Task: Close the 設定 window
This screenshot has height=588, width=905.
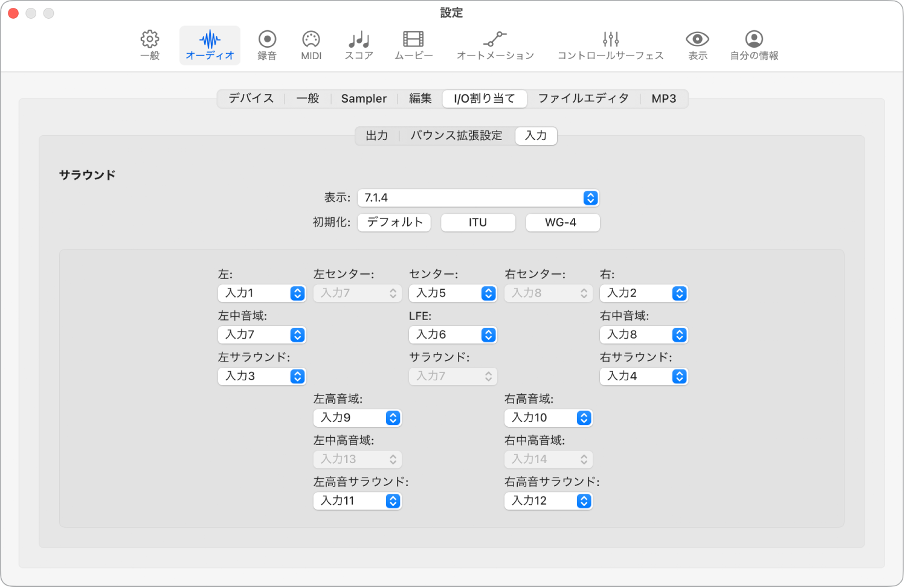Action: (x=12, y=12)
